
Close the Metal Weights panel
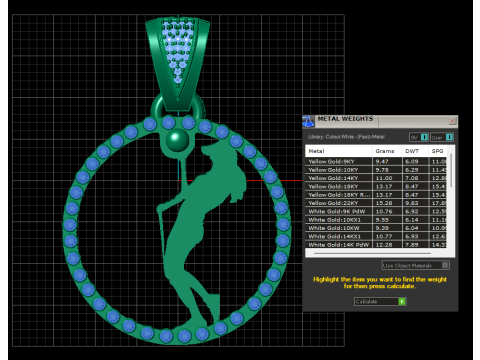coord(452,121)
